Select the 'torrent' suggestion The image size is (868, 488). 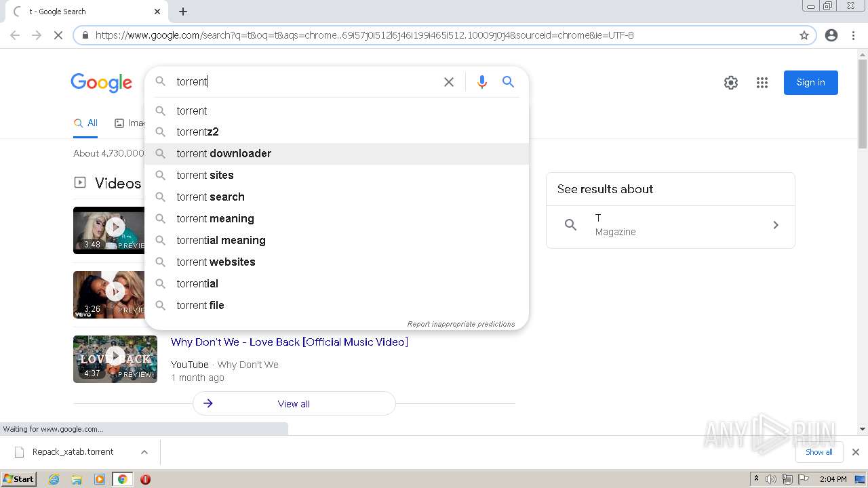pos(336,110)
